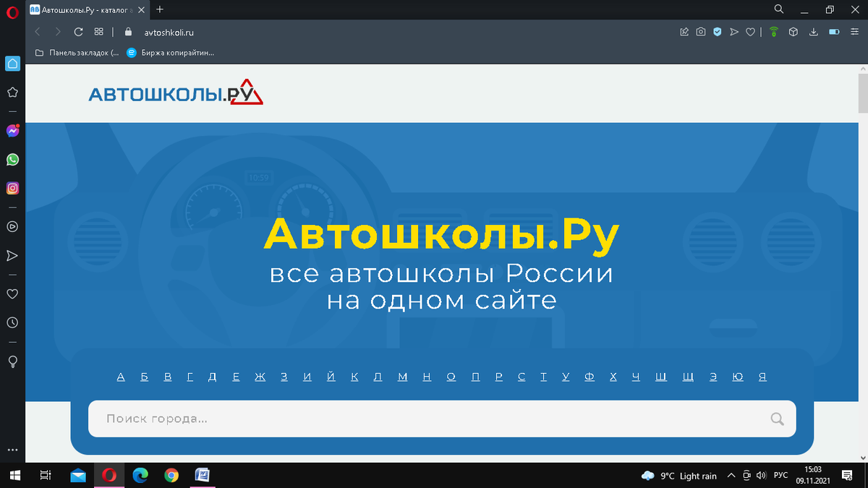Image resolution: width=868 pixels, height=488 pixels.
Task: Select letter Н in the alphabet list
Action: click(x=427, y=377)
